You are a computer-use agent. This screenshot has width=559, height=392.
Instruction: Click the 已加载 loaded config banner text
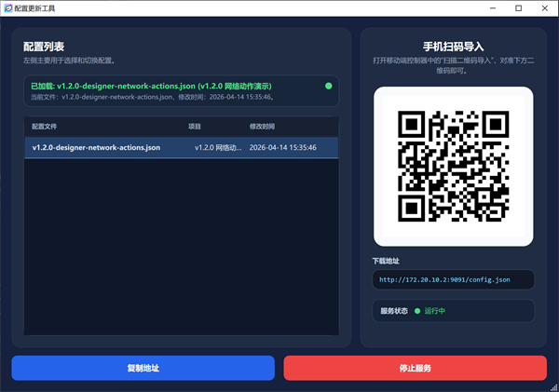(151, 86)
